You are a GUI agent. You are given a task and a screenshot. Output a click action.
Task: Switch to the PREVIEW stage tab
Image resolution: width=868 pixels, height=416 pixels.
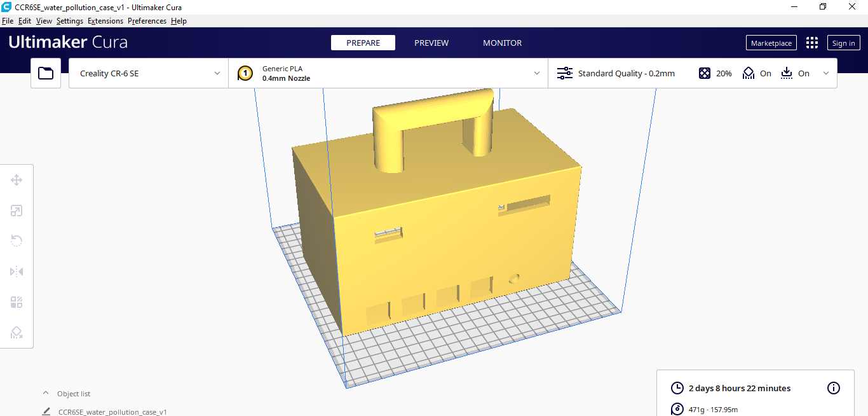431,43
